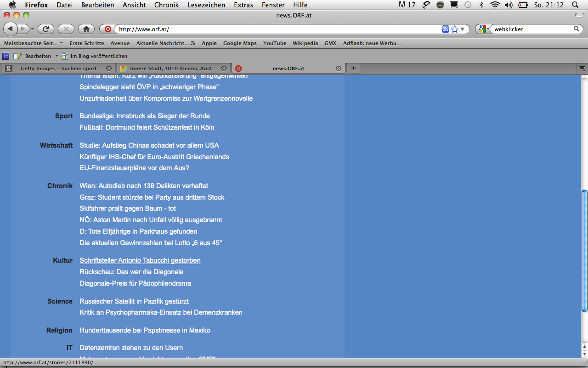This screenshot has width=588, height=368.
Task: Click the Time Machine menu bar icon
Action: coord(468,5)
